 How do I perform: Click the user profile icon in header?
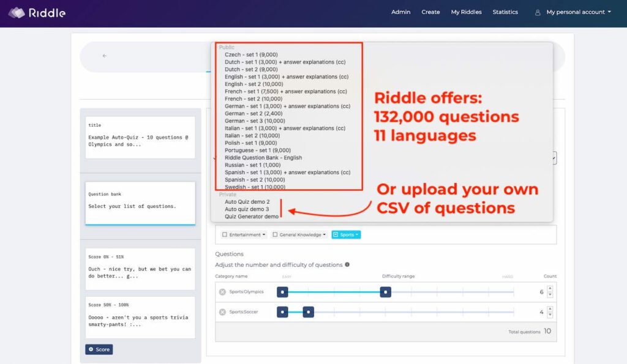(x=538, y=12)
